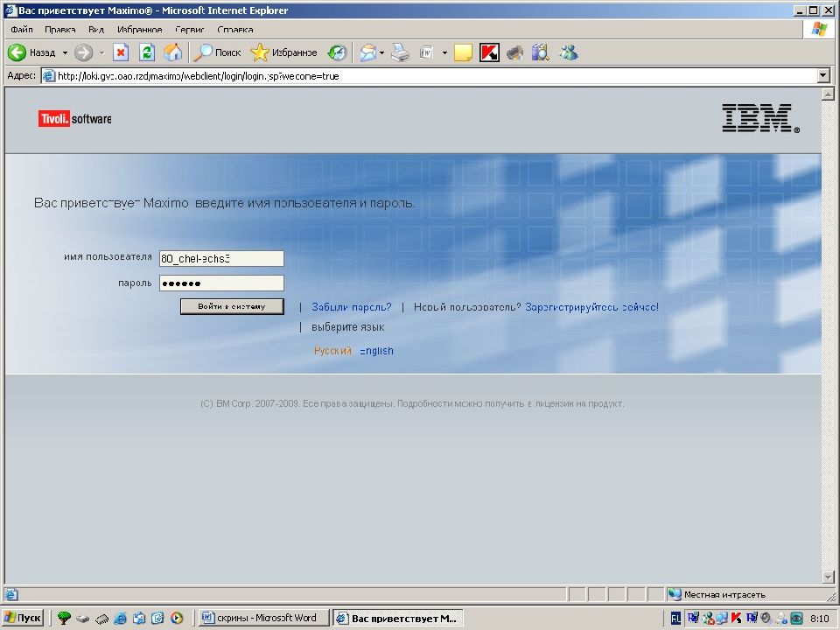Open the Избранное menu in the menu bar
The width and height of the screenshot is (840, 630).
[x=139, y=30]
